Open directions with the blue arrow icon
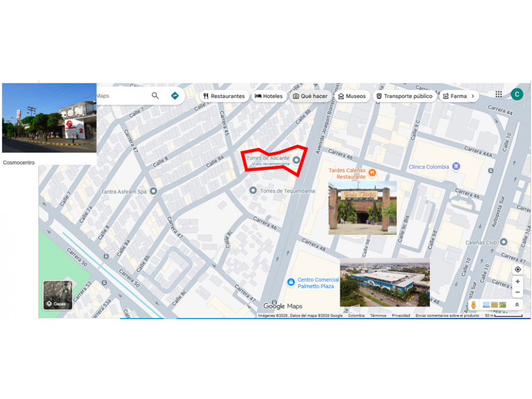 [175, 96]
